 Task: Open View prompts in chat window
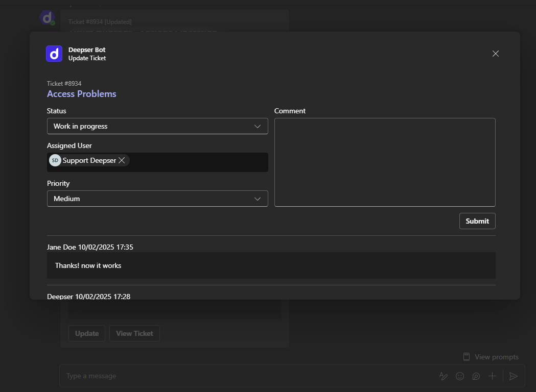click(491, 357)
